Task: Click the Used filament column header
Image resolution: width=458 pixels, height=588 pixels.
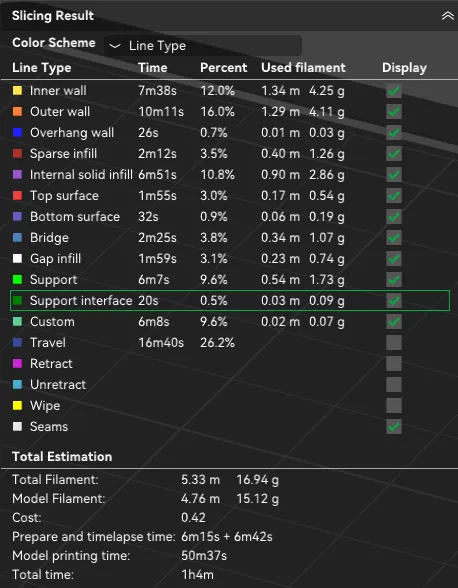Action: [303, 68]
